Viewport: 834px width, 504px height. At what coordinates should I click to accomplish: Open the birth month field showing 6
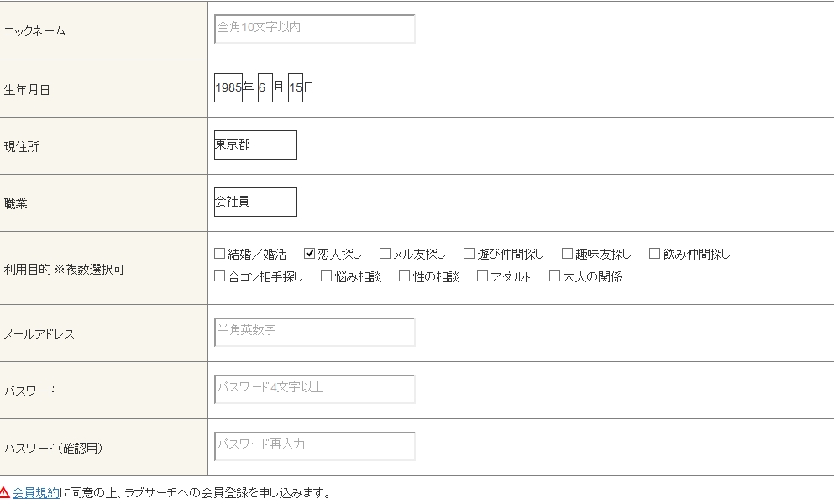pos(265,87)
